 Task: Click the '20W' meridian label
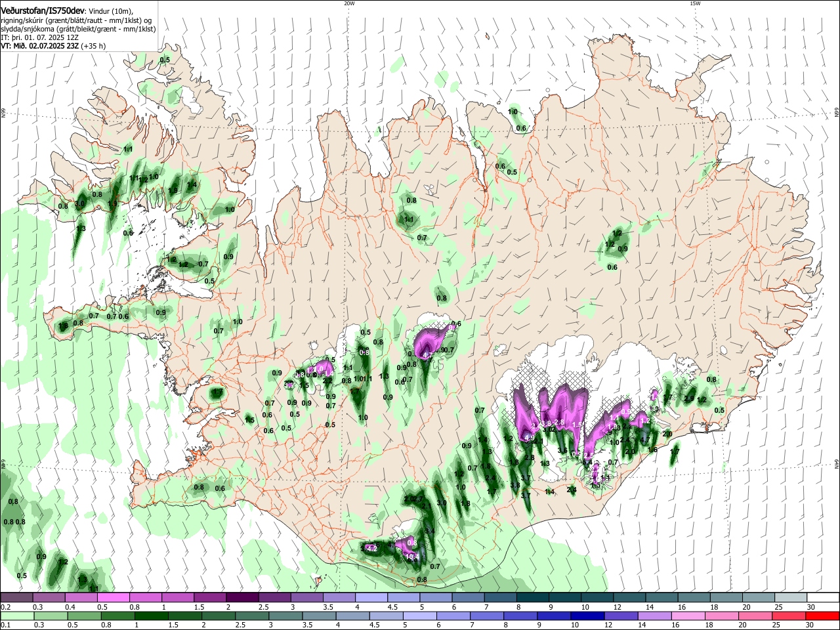[349, 3]
